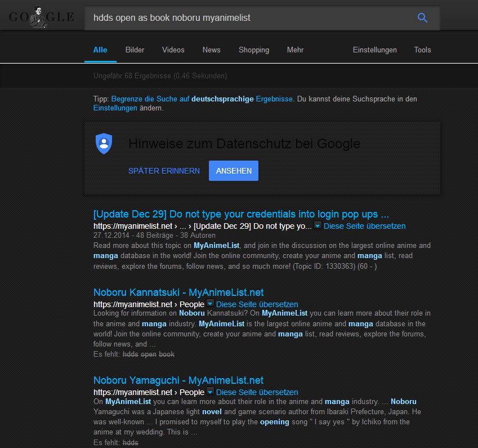
Task: Click the privacy shield icon
Action: pyautogui.click(x=104, y=144)
